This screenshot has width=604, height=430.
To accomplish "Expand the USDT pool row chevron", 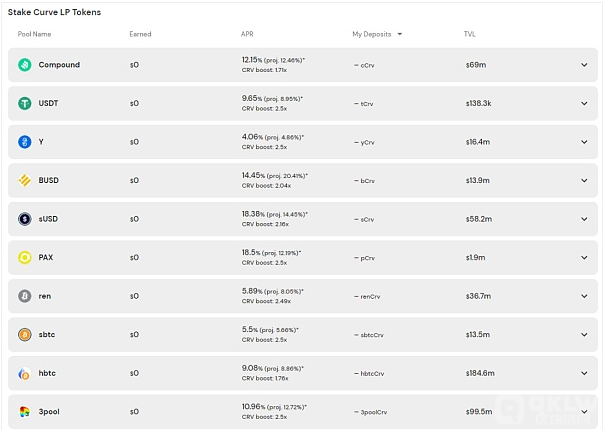I will [584, 103].
